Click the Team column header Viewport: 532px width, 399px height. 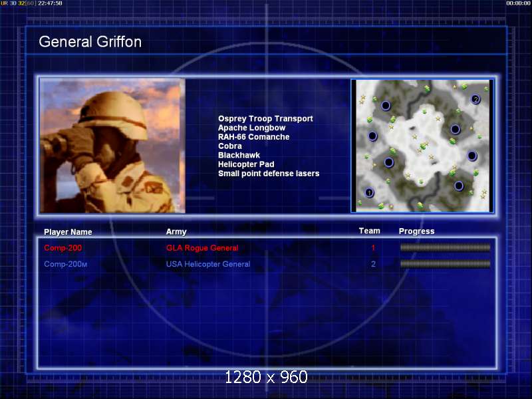point(370,231)
